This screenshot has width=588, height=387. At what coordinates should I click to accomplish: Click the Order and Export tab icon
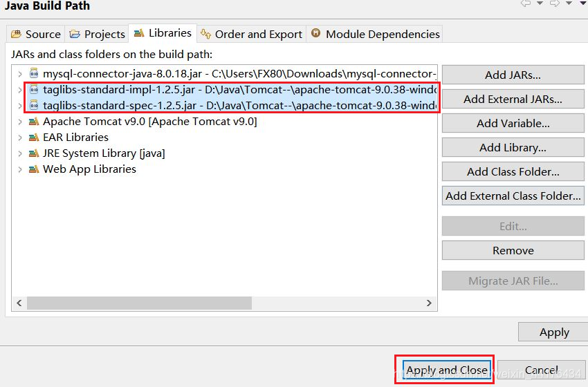[205, 34]
